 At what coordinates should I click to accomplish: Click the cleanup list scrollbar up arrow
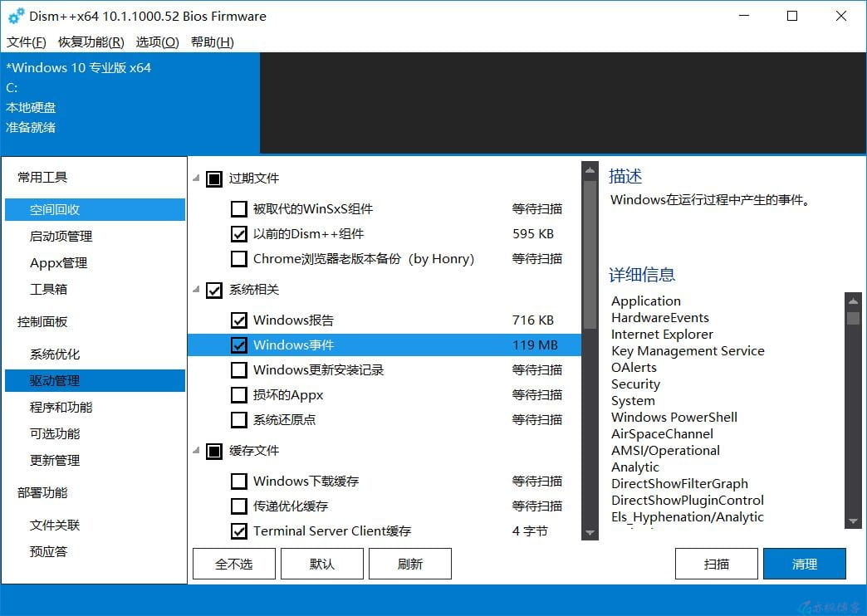590,170
